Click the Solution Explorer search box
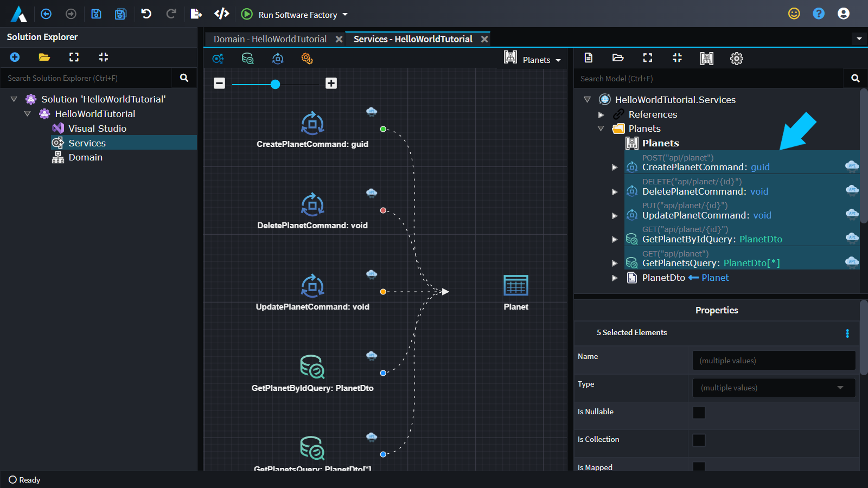 [x=87, y=78]
